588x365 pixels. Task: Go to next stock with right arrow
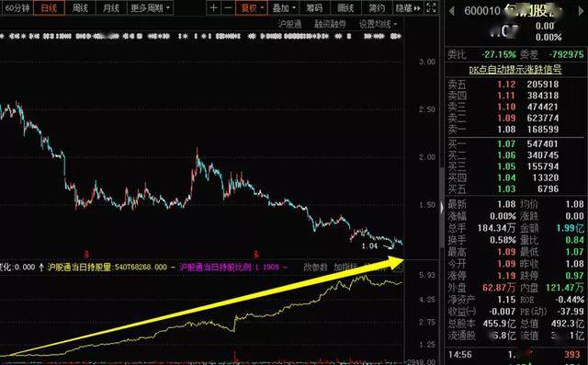click(582, 11)
